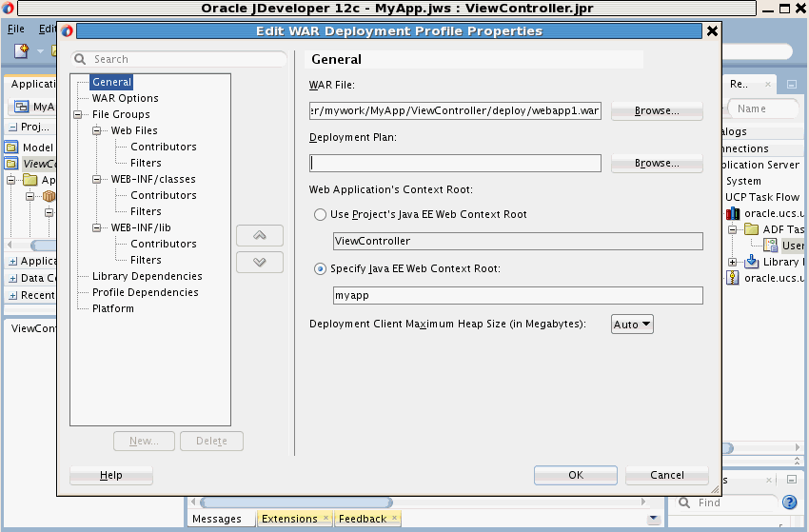This screenshot has width=809, height=532.
Task: Collapse the File Groups tree node
Action: coord(77,114)
